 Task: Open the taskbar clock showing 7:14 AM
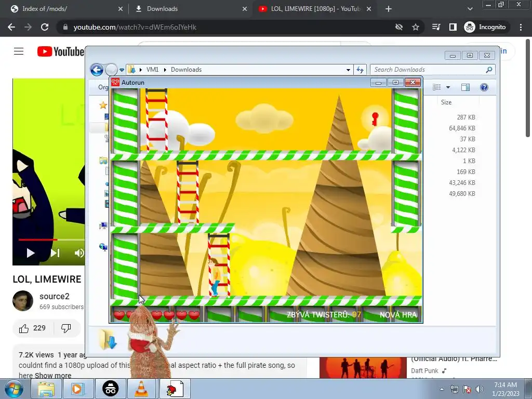[506, 389]
